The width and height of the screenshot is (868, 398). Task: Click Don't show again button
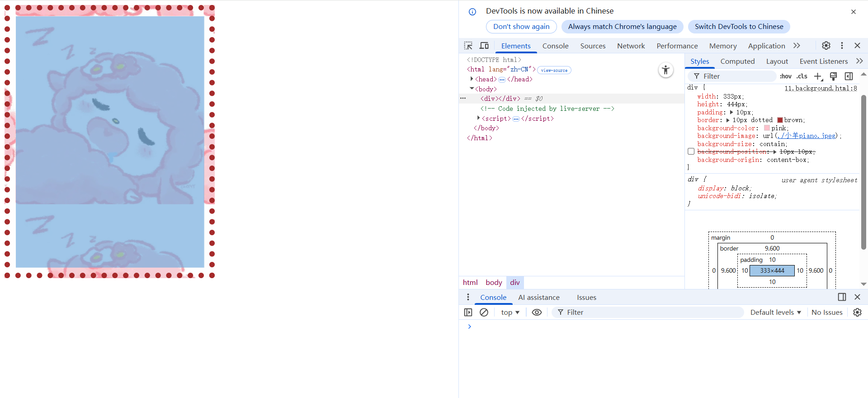(521, 27)
